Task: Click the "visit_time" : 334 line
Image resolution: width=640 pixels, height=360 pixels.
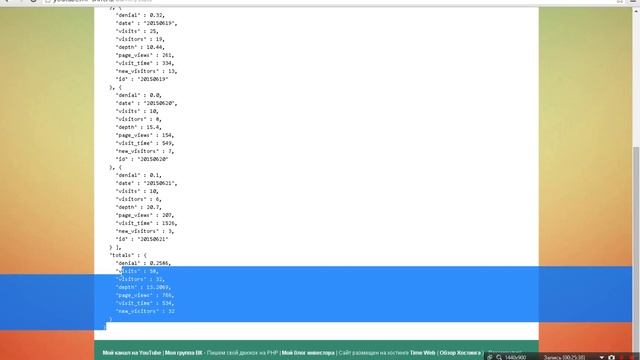Action: (x=145, y=63)
